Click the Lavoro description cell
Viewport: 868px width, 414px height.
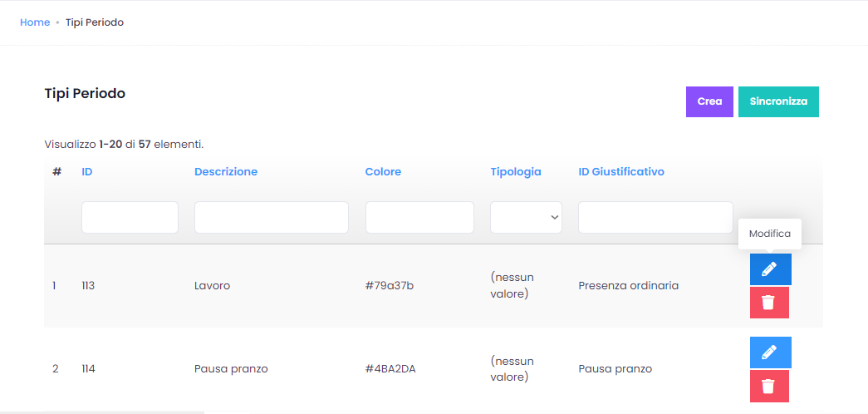click(212, 286)
